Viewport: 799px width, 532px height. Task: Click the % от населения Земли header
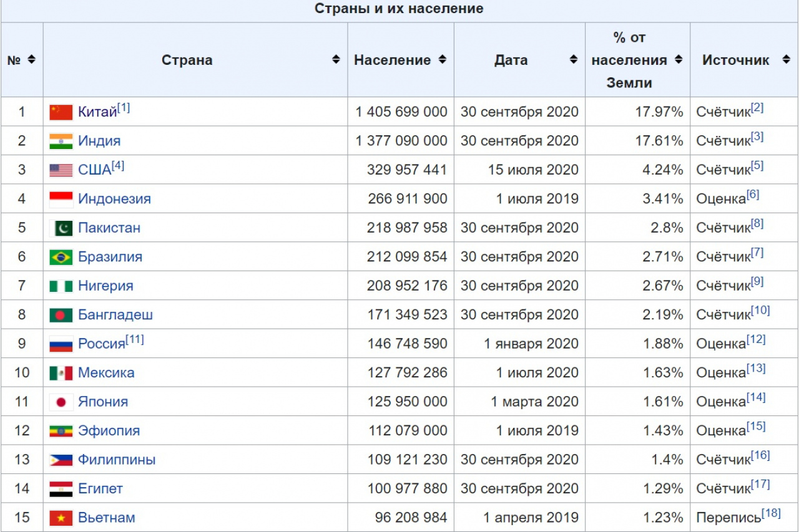tap(629, 60)
